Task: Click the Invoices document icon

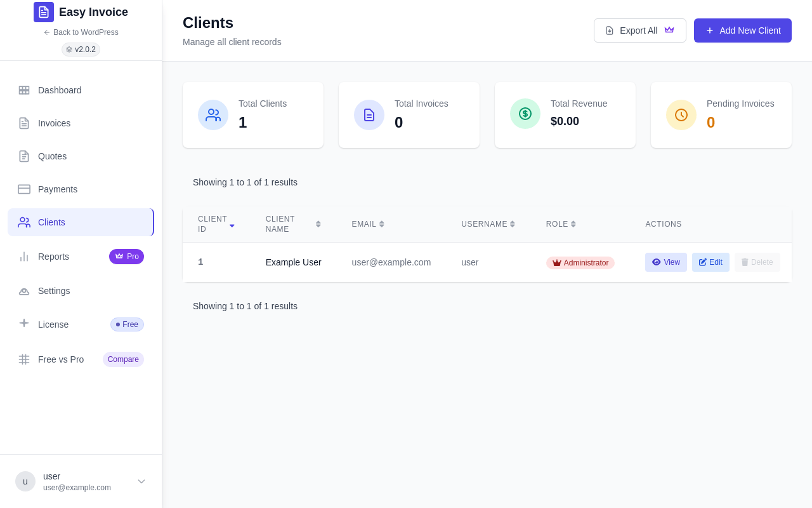Action: point(24,123)
